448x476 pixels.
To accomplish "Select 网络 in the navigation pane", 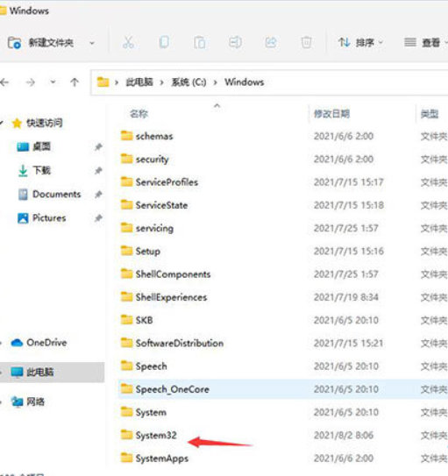I will tap(36, 402).
